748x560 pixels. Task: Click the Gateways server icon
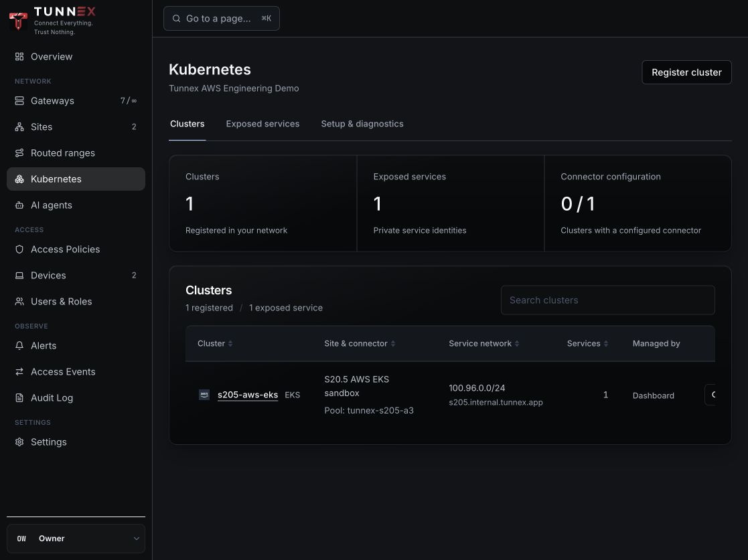tap(19, 100)
